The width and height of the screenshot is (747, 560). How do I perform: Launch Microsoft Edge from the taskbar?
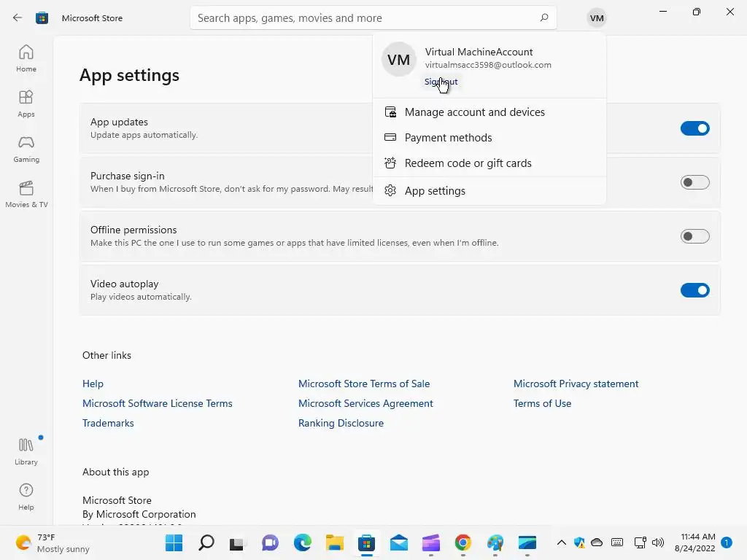(x=303, y=542)
